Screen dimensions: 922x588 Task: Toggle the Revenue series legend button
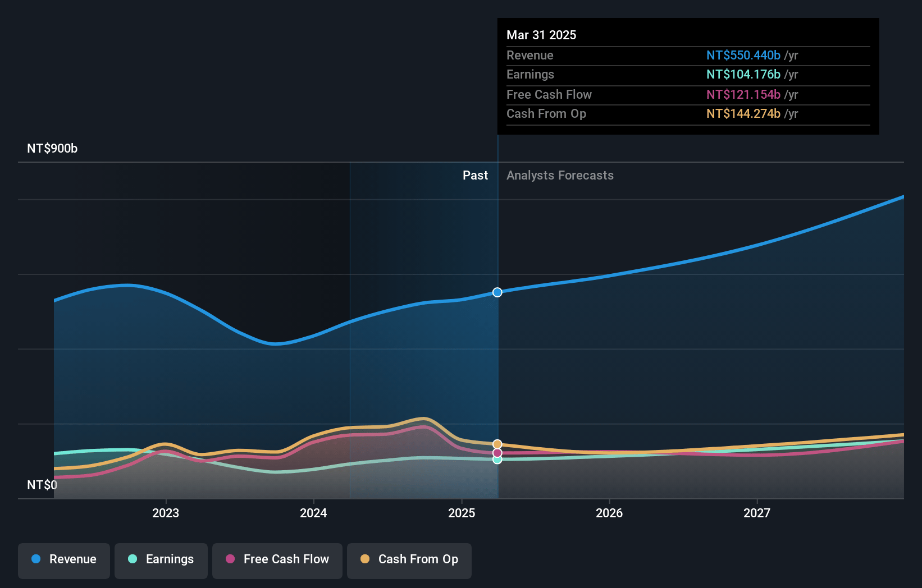tap(64, 561)
